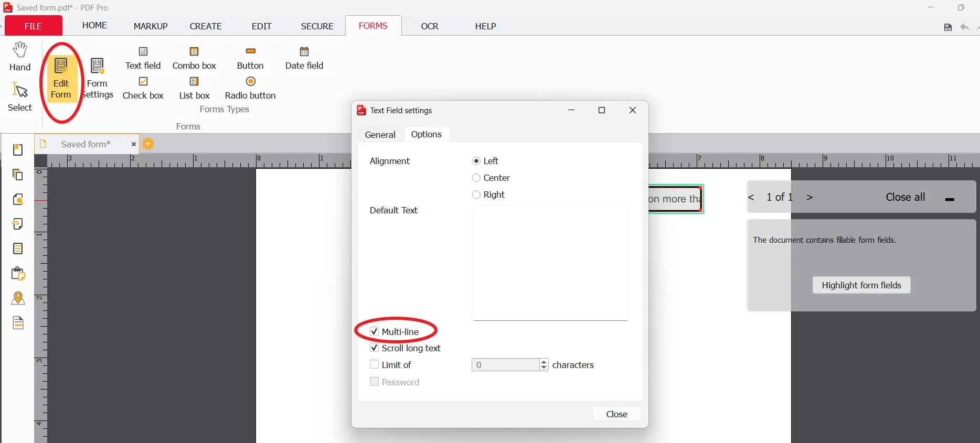Image resolution: width=980 pixels, height=443 pixels.
Task: Maximize the Text Field settings dialog
Action: (602, 110)
